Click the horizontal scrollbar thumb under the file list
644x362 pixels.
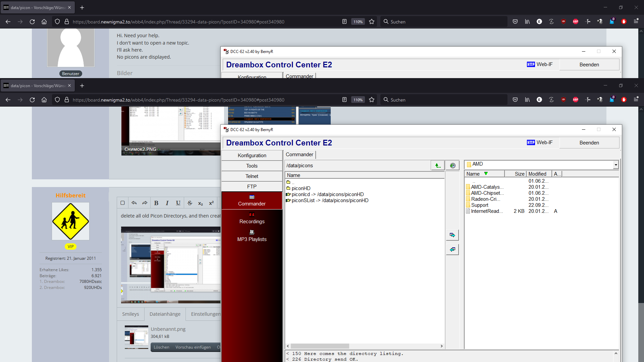point(320,346)
